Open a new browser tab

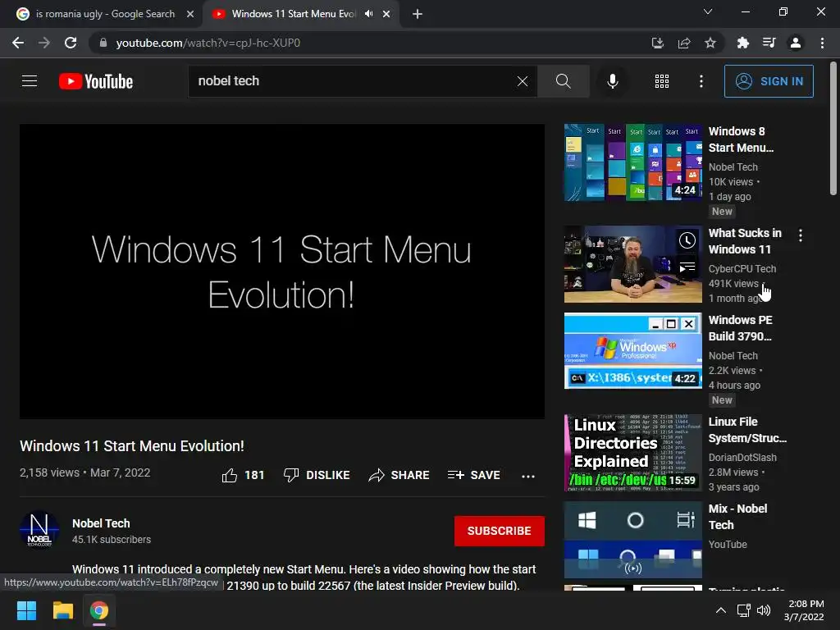coord(418,14)
